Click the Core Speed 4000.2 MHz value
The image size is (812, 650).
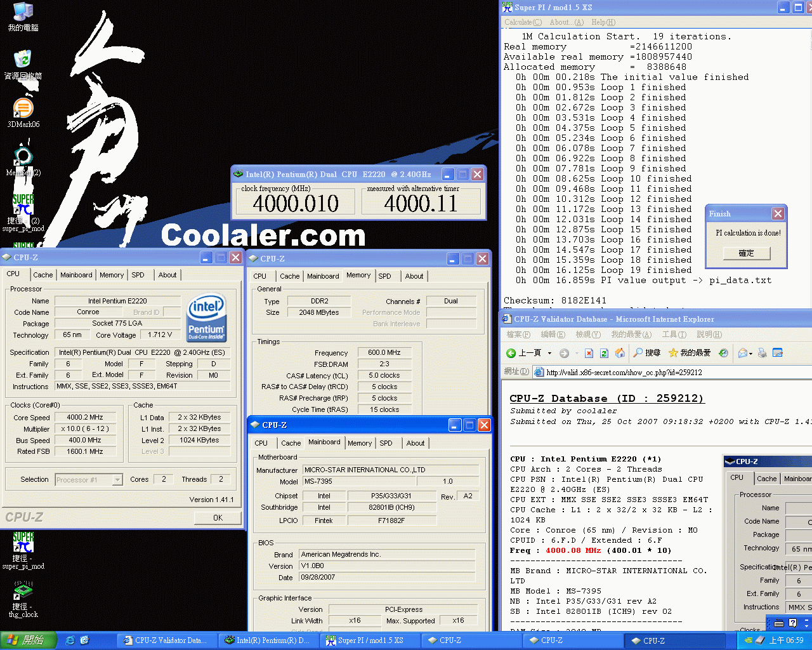coord(85,417)
